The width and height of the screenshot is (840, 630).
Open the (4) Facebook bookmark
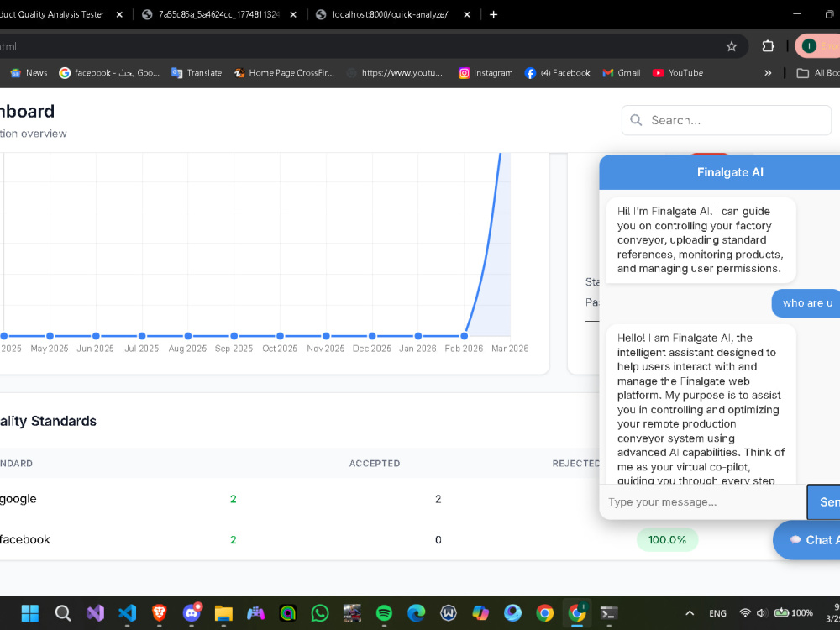pos(557,73)
